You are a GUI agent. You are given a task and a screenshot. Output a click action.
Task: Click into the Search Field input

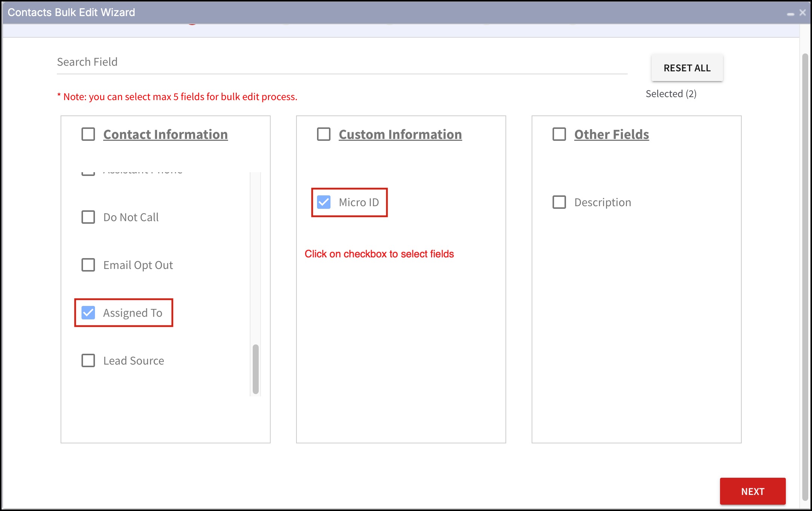pos(342,62)
